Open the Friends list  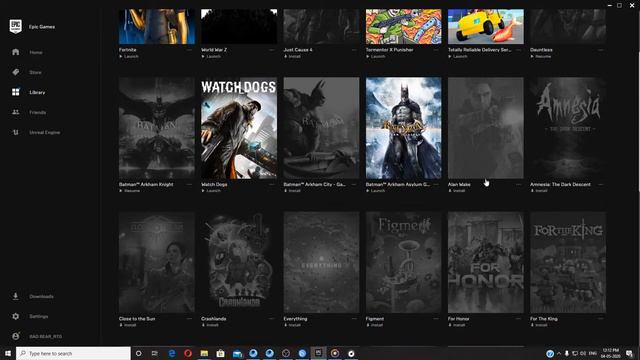click(x=38, y=112)
